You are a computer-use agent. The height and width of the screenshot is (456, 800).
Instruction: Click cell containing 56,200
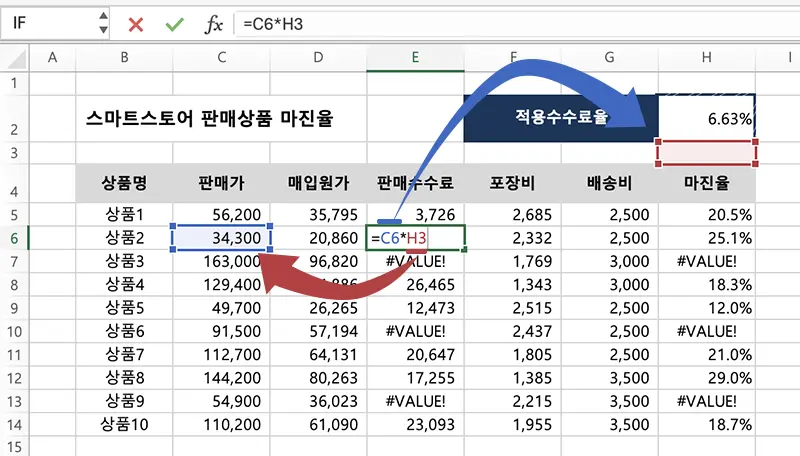point(221,215)
